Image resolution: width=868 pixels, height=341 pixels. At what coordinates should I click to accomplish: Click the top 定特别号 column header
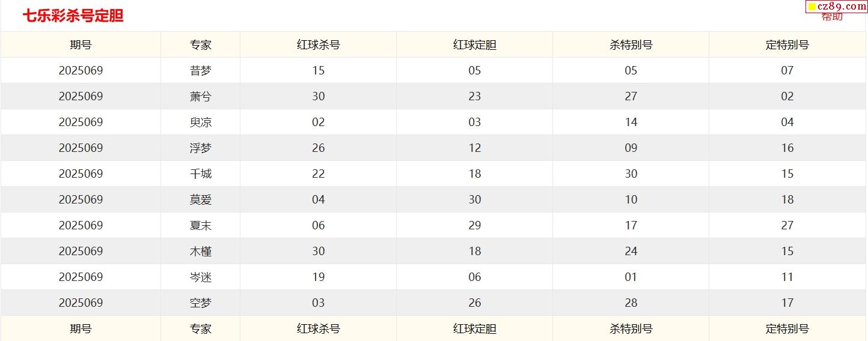coord(787,44)
